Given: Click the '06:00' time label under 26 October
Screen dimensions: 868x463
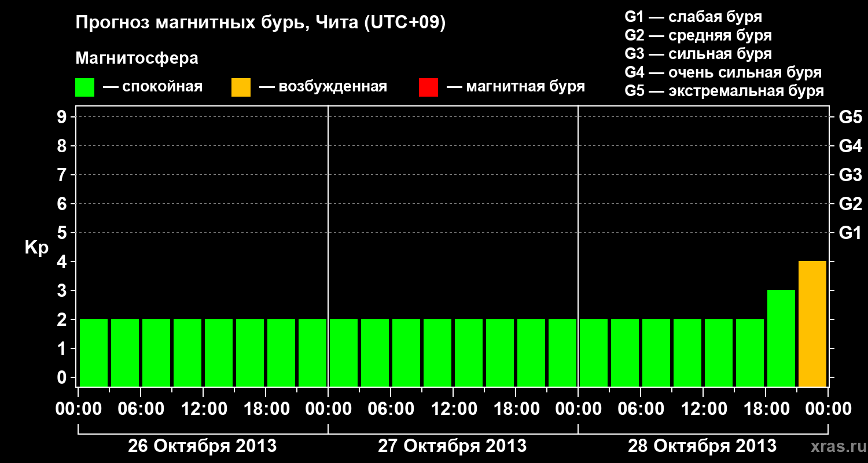Looking at the screenshot, I should [141, 409].
